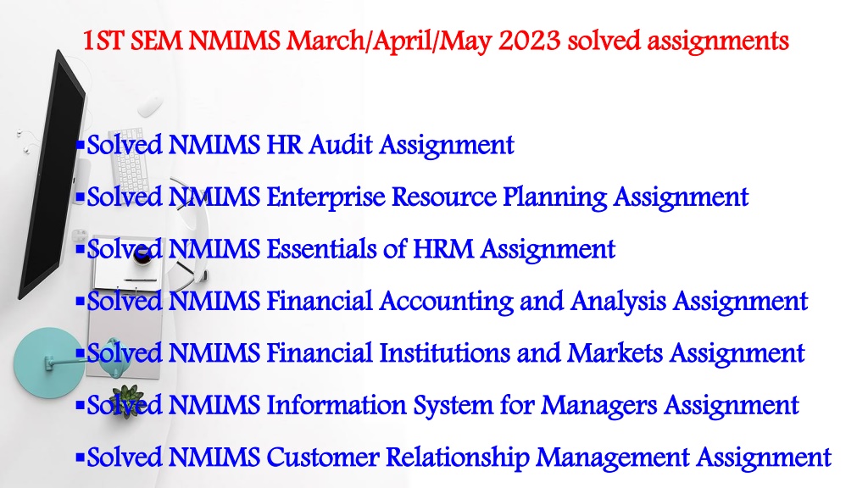Click the small green succulent plant
The width and height of the screenshot is (868, 488).
(x=127, y=401)
